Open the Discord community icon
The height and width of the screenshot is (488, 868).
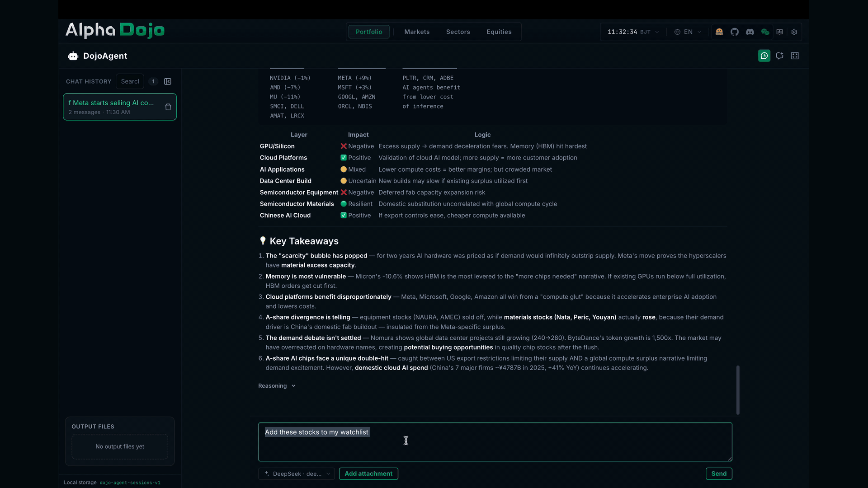click(750, 32)
